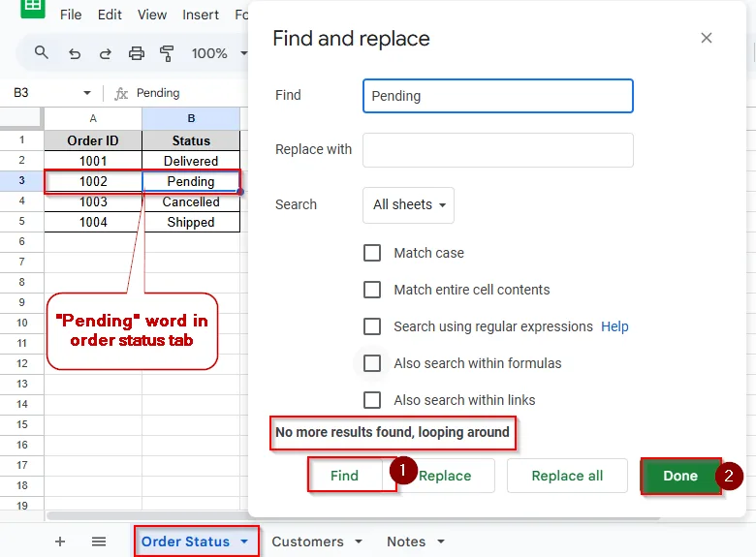
Task: Open the Edit menu
Action: coord(110,15)
